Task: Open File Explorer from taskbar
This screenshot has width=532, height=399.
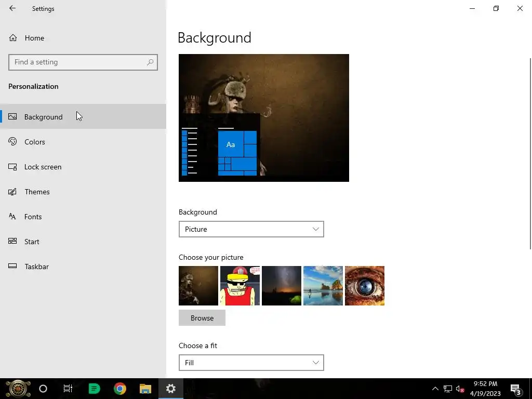Action: click(x=145, y=389)
